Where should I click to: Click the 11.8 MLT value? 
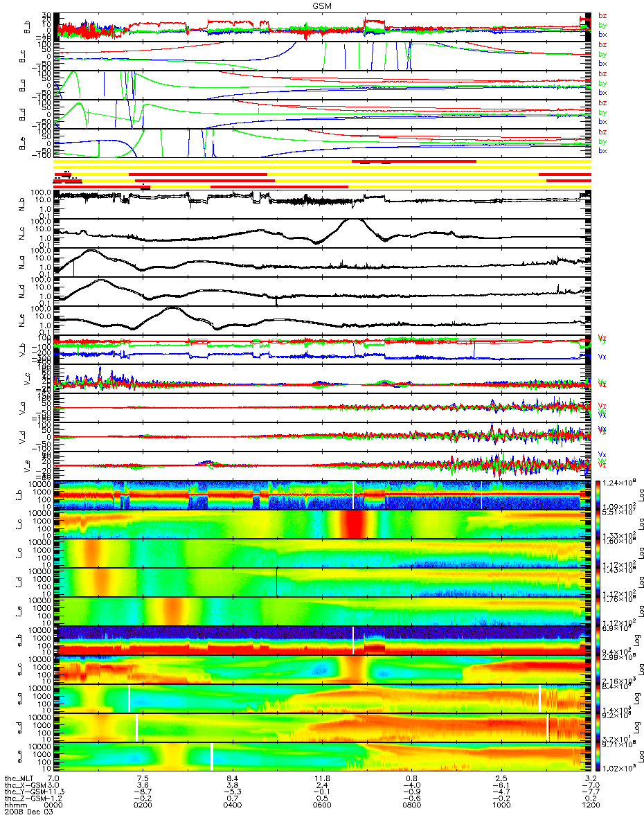pos(322,780)
